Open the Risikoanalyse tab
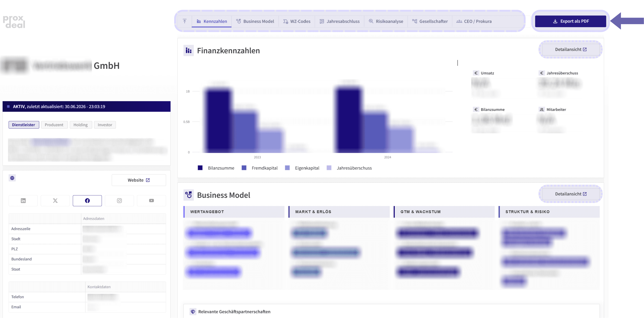Screen dimensions: 644x318 [386, 21]
